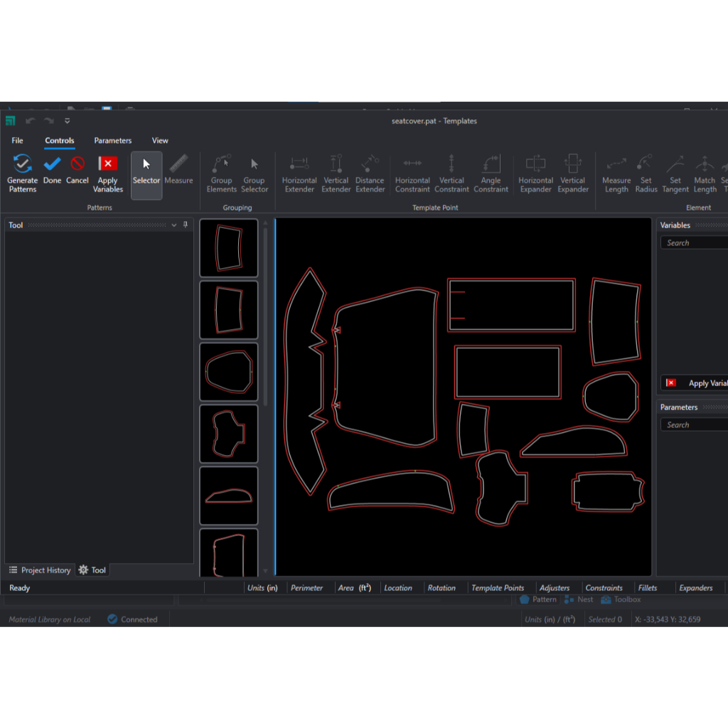This screenshot has height=728, width=728.
Task: Select the first pattern thumbnail
Action: [229, 247]
